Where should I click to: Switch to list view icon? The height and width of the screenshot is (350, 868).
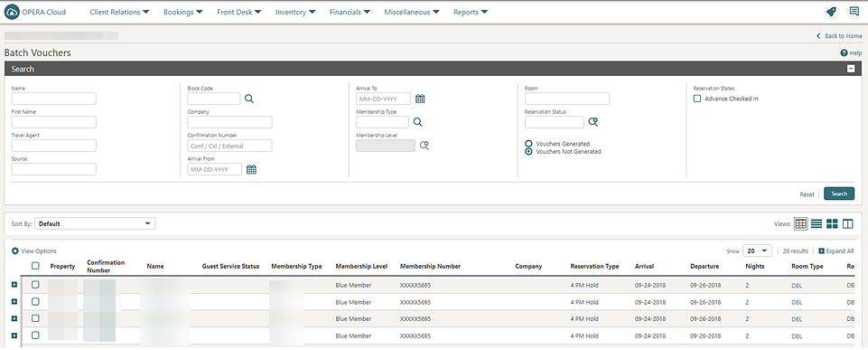pos(817,223)
